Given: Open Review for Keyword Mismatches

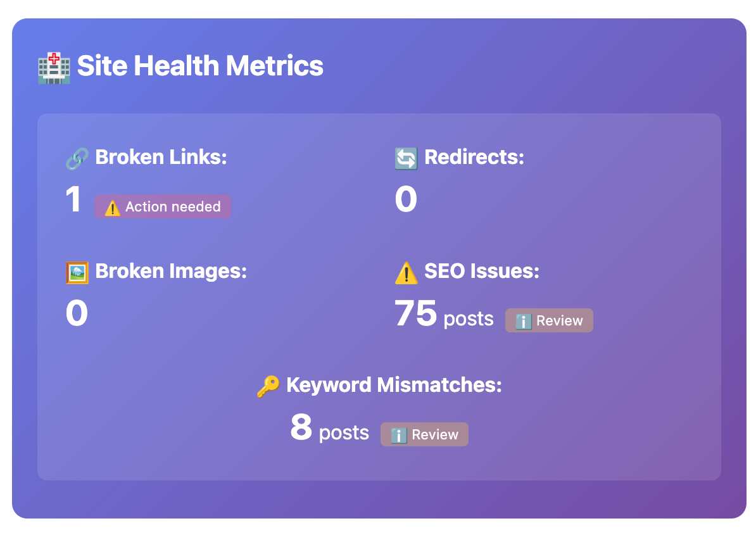Looking at the screenshot, I should (424, 435).
